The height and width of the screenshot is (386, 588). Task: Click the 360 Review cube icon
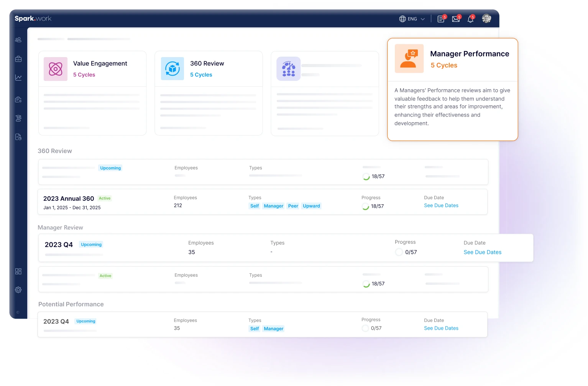coord(172,69)
